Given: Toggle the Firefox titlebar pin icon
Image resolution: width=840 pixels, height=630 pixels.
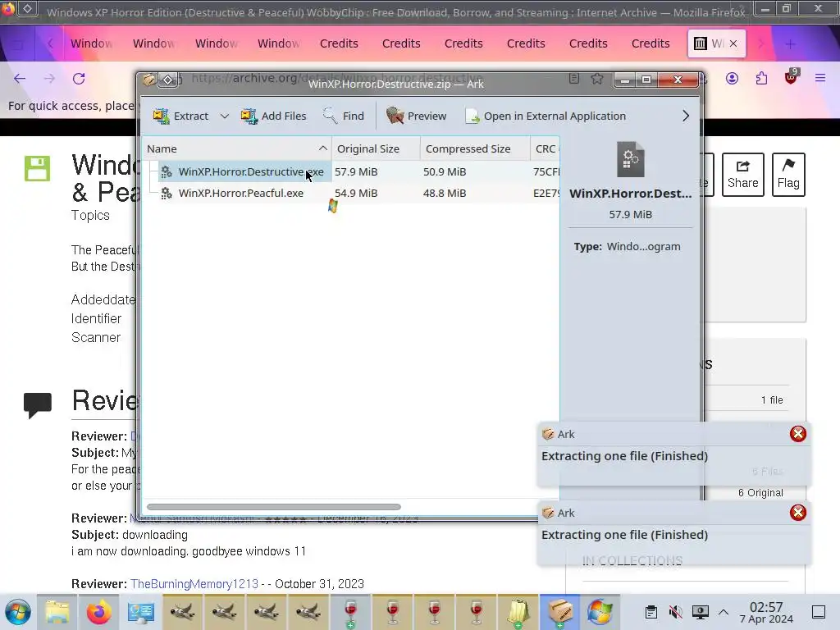Looking at the screenshot, I should tap(28, 9).
